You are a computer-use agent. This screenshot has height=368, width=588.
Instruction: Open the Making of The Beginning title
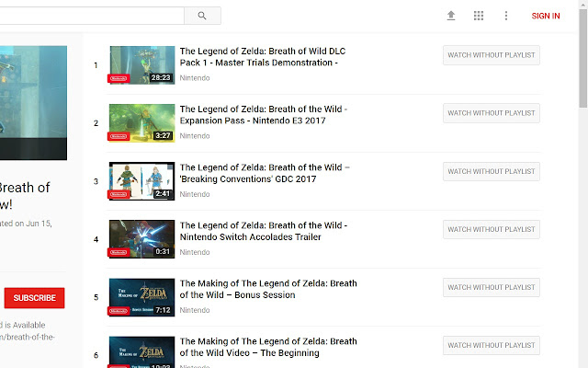point(268,347)
